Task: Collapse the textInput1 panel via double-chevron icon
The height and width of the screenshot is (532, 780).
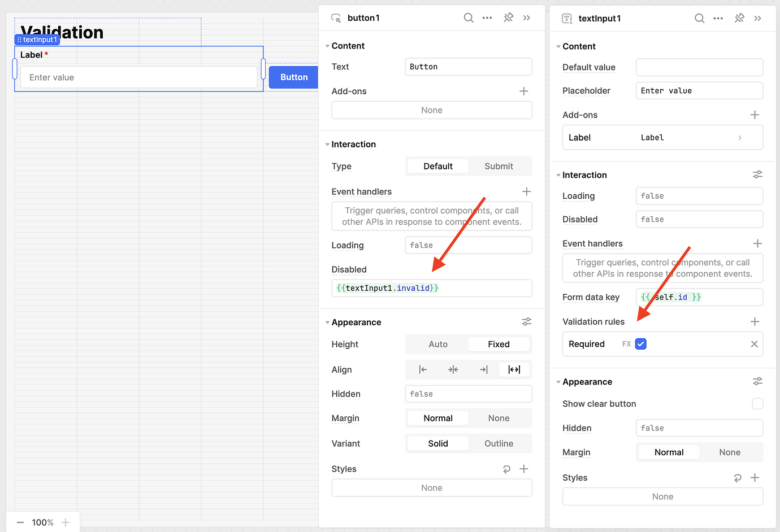Action: point(758,18)
